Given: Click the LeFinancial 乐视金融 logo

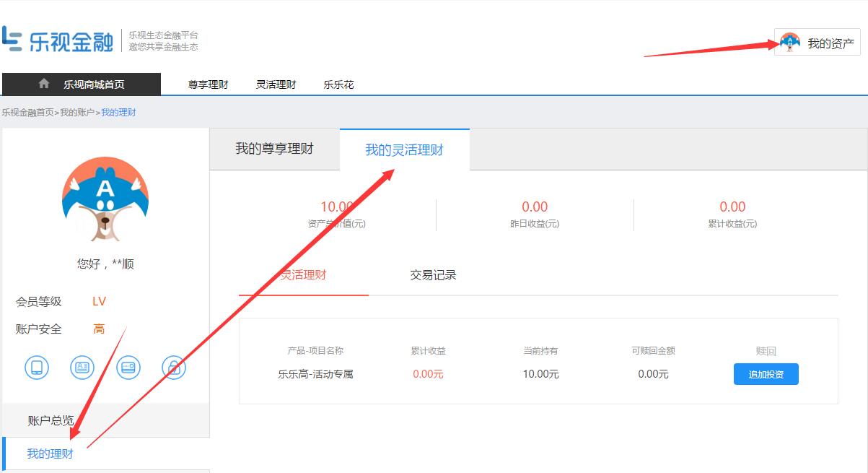Looking at the screenshot, I should [58, 40].
